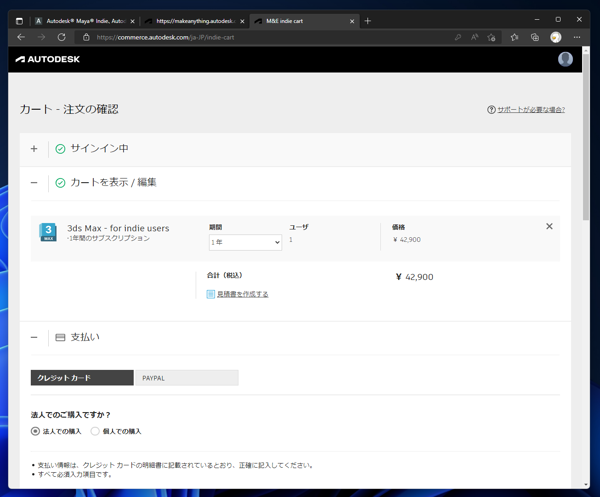Open the browser profile avatar

coord(556,37)
